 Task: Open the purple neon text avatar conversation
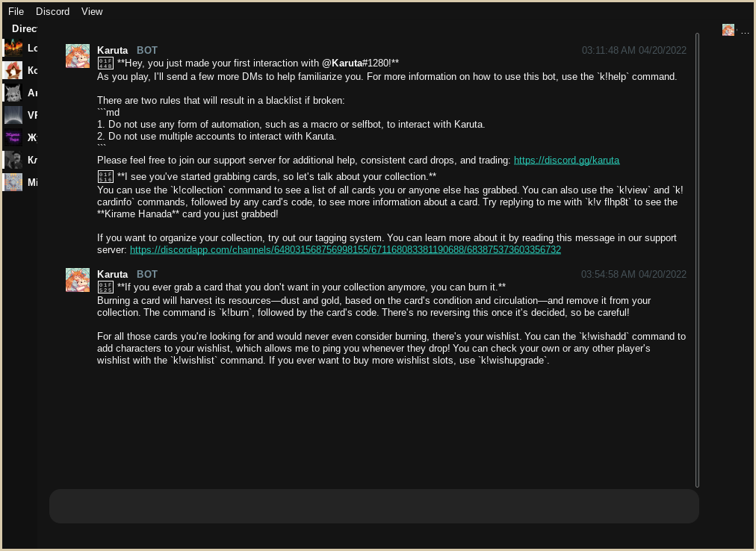pos(13,137)
